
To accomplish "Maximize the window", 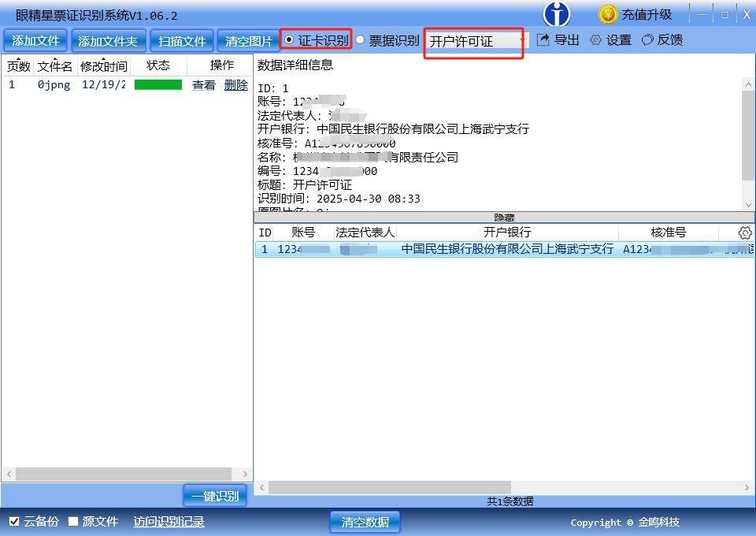I will [x=724, y=14].
